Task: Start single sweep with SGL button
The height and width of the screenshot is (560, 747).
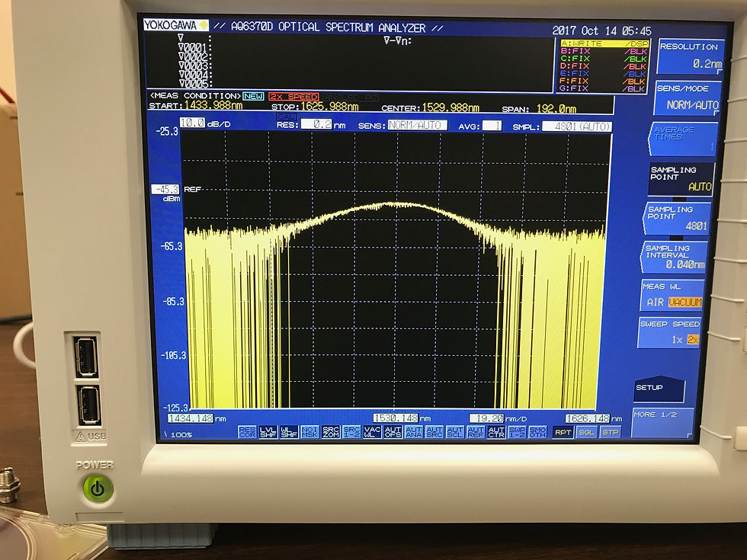Action: click(x=586, y=432)
